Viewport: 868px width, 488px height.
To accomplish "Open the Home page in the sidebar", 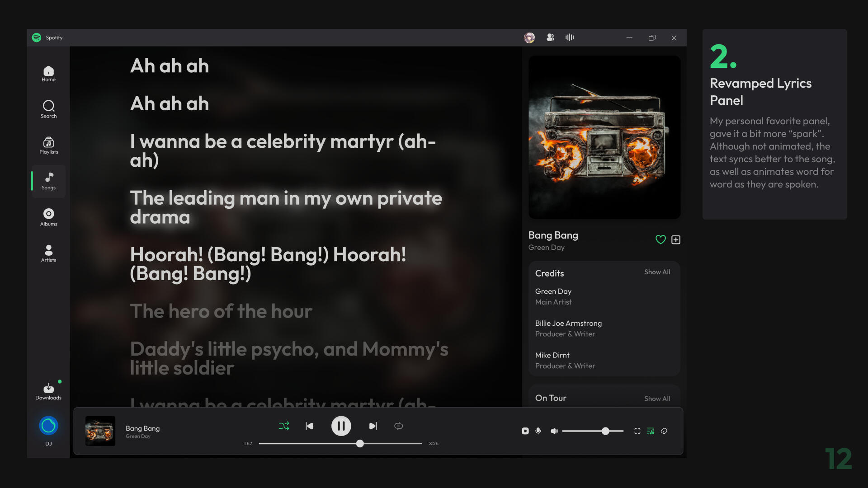I will click(x=48, y=74).
